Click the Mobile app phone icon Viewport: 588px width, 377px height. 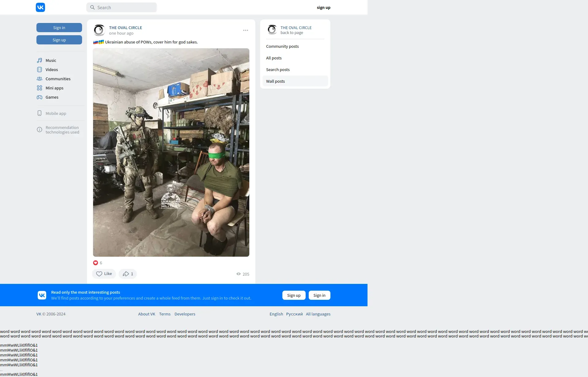click(40, 113)
